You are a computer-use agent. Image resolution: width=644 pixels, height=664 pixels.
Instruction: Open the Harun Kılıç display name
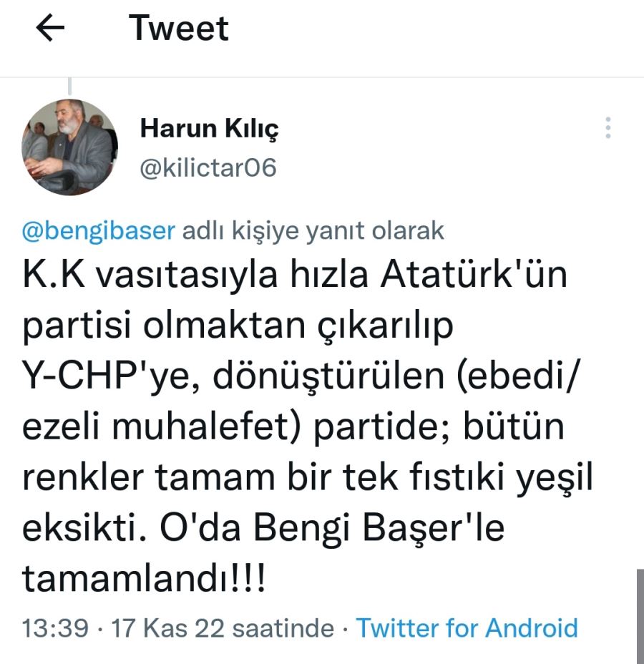(x=209, y=129)
